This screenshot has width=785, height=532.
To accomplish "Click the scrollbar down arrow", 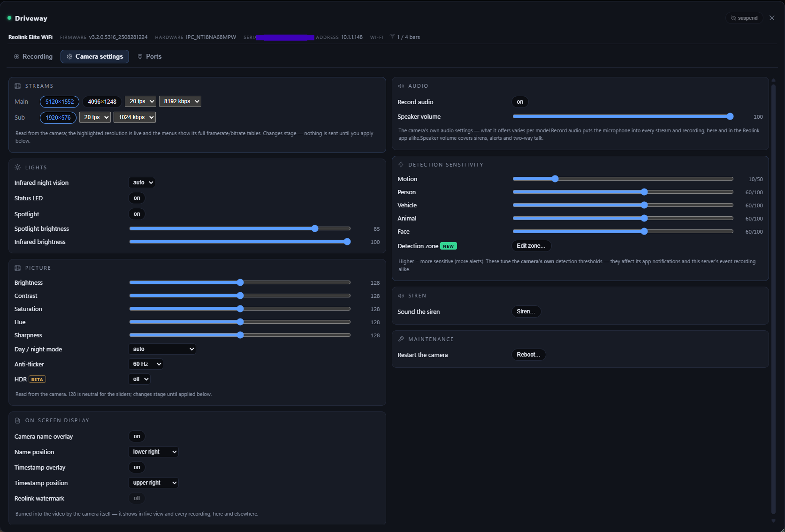I will click(x=773, y=521).
